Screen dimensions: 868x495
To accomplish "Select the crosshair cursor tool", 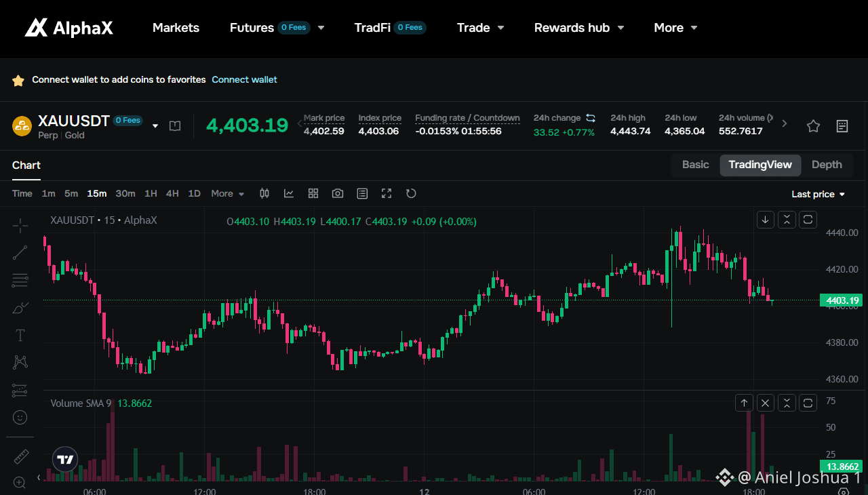I will (x=20, y=225).
